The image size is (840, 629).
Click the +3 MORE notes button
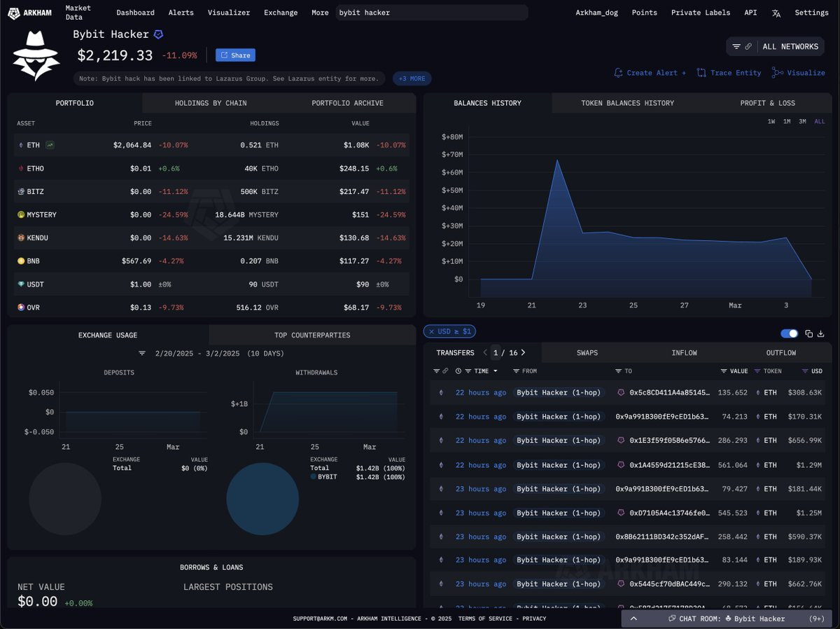412,78
